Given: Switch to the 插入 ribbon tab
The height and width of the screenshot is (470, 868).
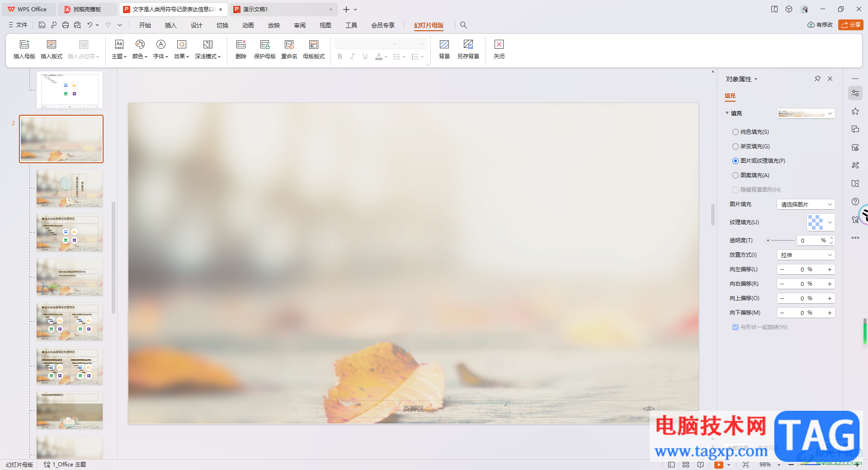Looking at the screenshot, I should (x=171, y=25).
